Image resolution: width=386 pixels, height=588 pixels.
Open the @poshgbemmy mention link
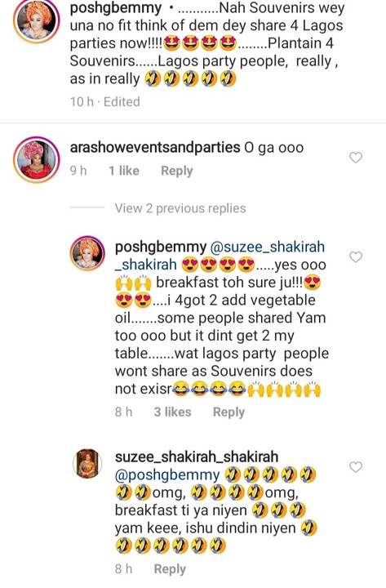(167, 474)
